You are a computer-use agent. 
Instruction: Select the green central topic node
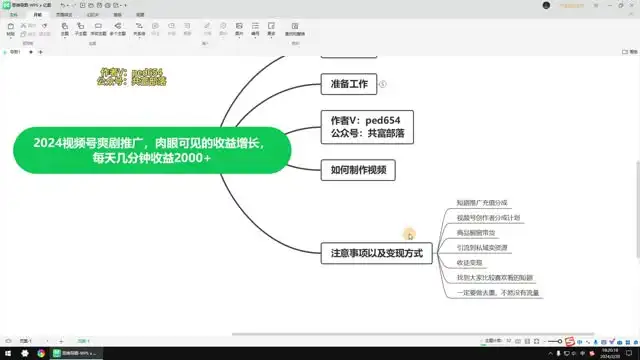152,150
